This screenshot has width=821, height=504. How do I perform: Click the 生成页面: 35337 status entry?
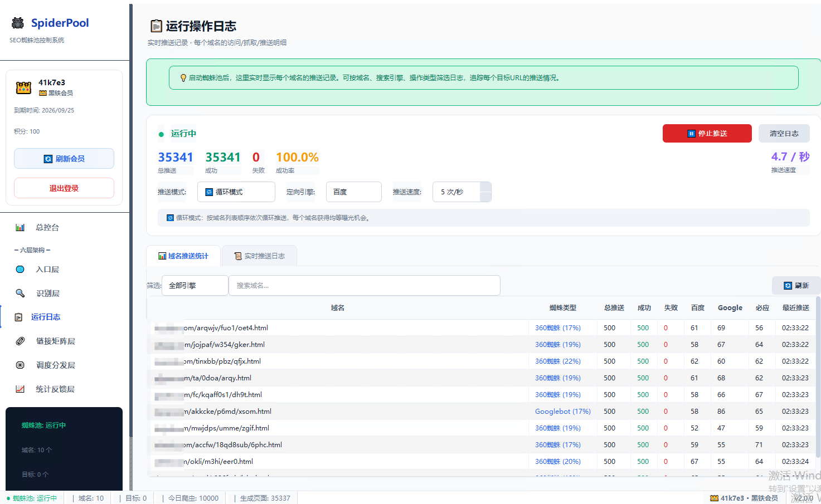point(265,498)
